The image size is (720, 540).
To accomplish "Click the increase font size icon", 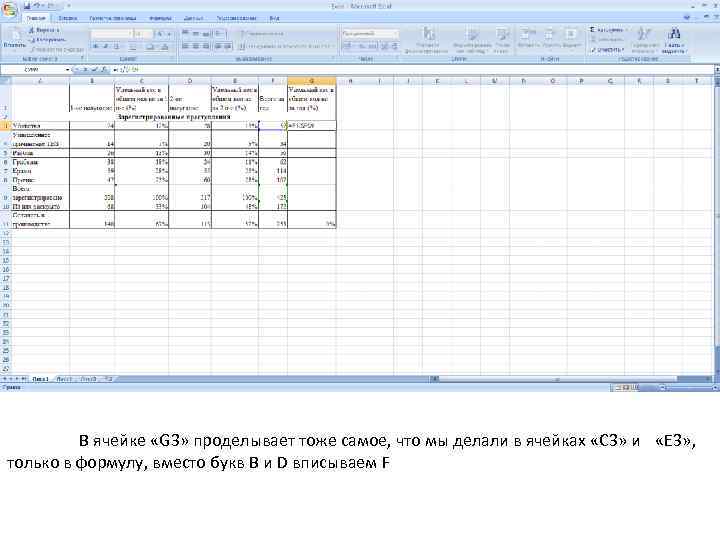I will pyautogui.click(x=160, y=34).
